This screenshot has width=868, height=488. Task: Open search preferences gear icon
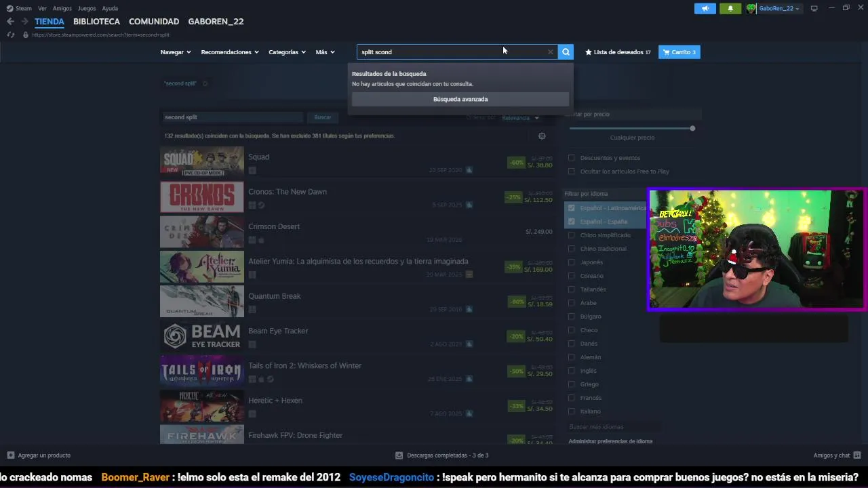click(x=542, y=136)
